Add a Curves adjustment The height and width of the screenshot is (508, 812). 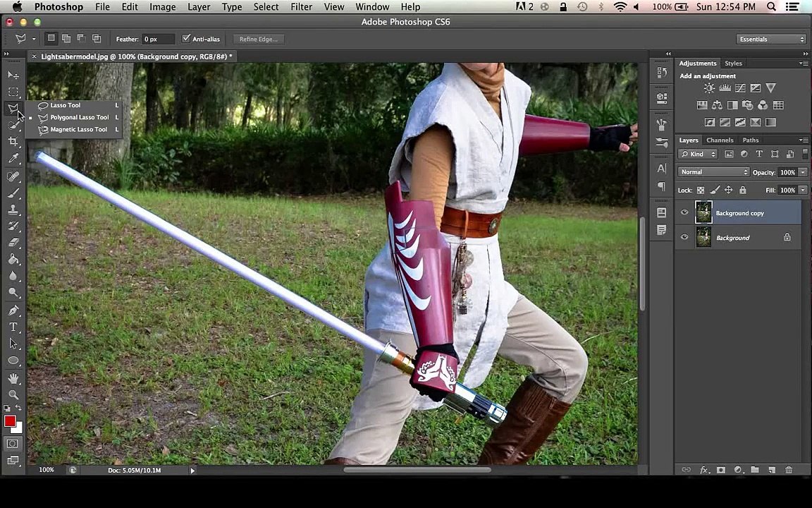coord(740,88)
